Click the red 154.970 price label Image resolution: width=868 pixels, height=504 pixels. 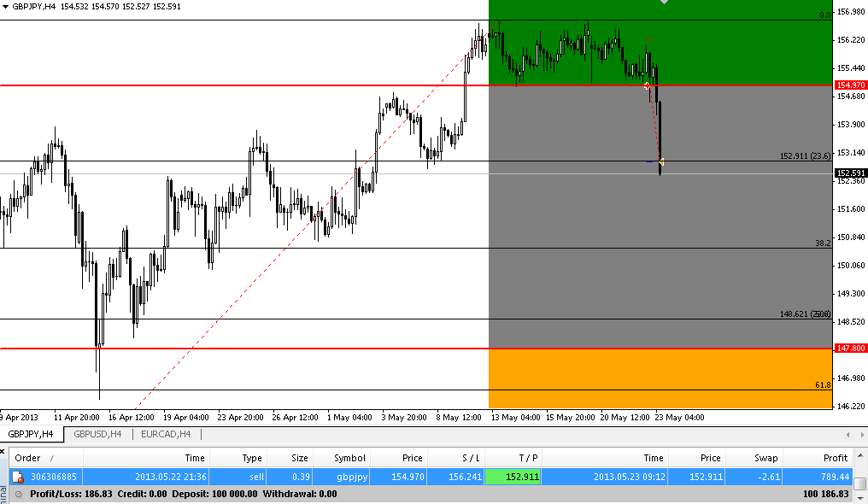pos(851,85)
